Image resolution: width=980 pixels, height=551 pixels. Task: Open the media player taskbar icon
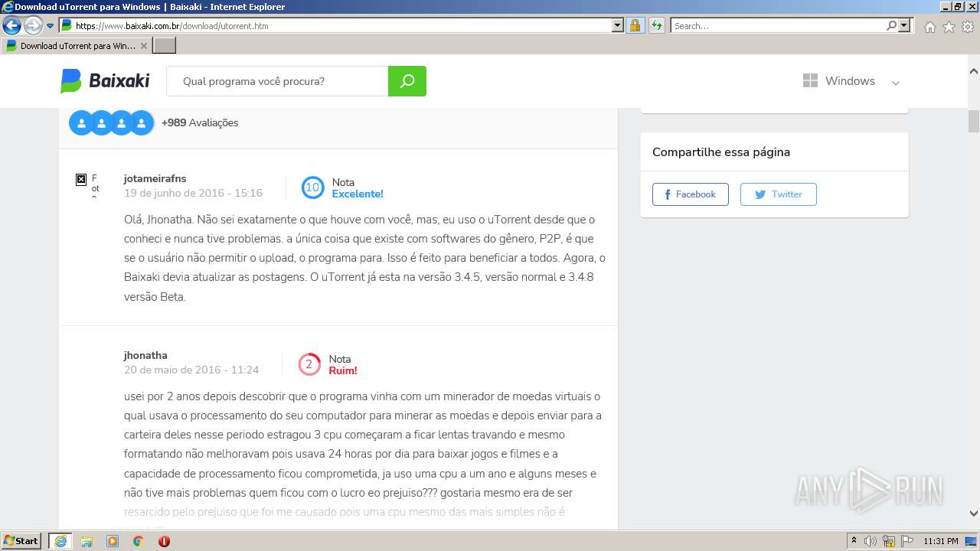coord(113,541)
